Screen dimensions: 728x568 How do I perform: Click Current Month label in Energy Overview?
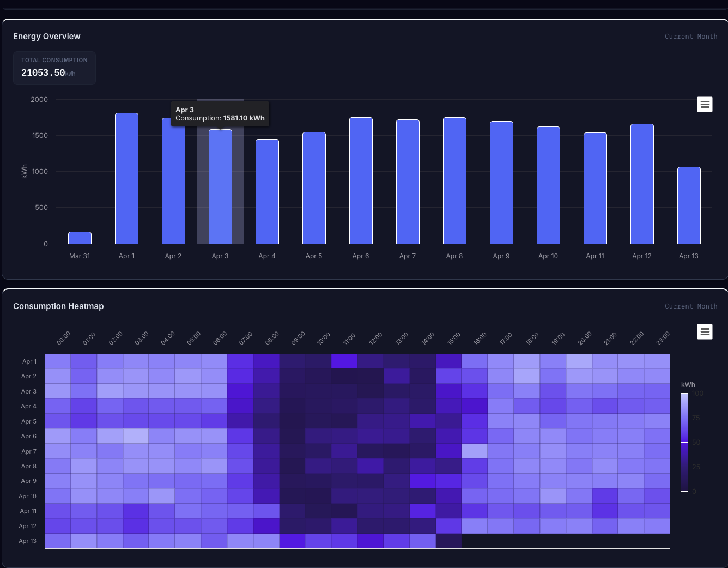coord(691,37)
